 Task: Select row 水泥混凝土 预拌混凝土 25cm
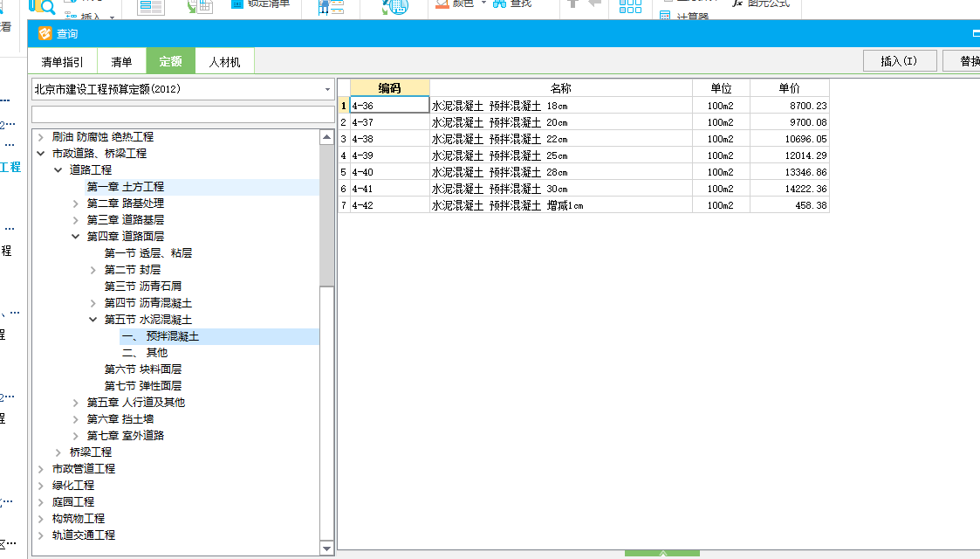(x=560, y=155)
